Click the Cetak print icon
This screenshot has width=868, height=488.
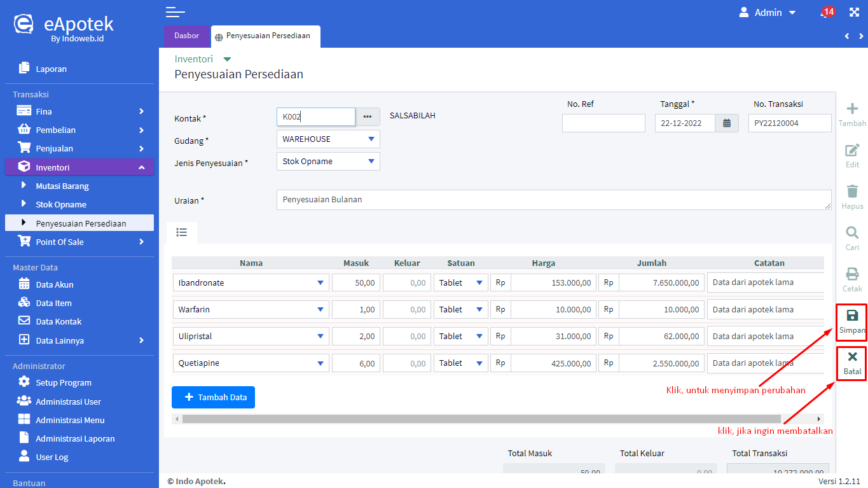(851, 275)
